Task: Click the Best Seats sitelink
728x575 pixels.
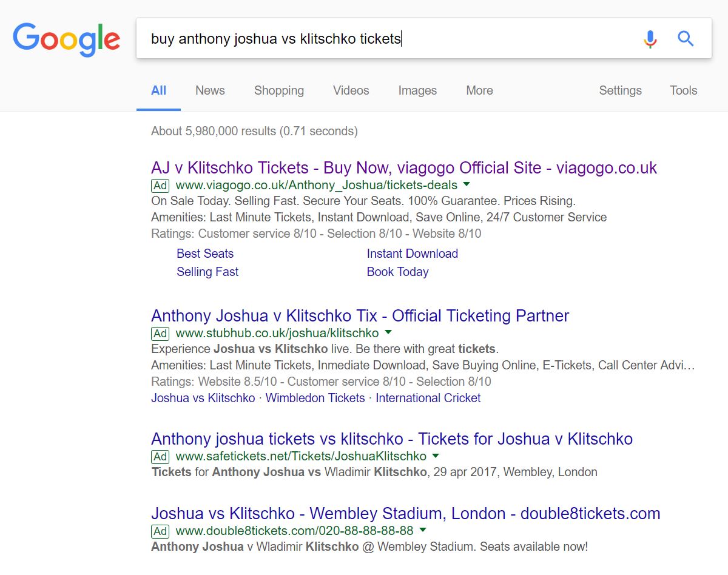Action: pos(205,254)
